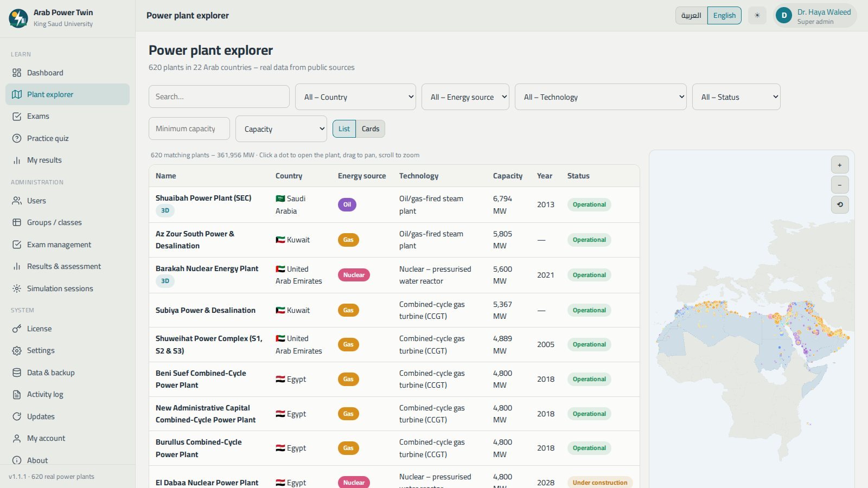
Task: Click the user avatar D icon
Action: (784, 16)
